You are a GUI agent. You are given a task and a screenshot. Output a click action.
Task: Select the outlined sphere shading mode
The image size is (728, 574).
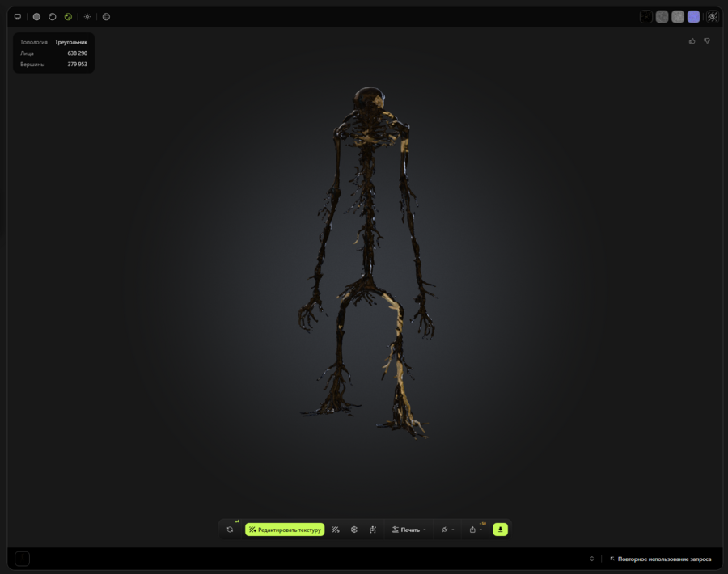click(53, 17)
